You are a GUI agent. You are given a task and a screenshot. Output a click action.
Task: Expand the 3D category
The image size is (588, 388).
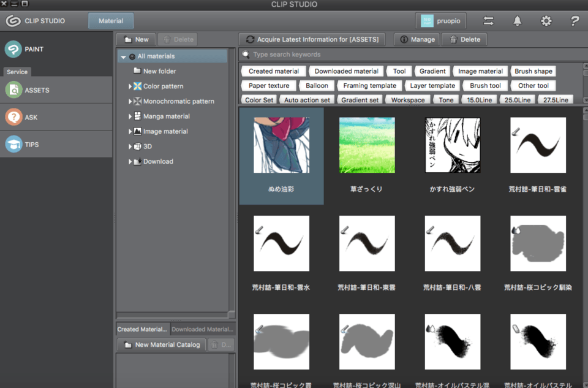tap(130, 146)
